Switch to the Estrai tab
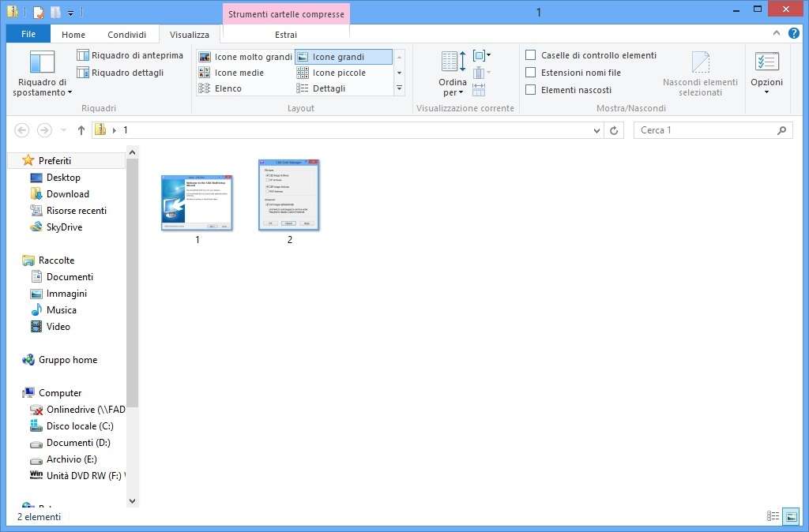Image resolution: width=809 pixels, height=532 pixels. (x=285, y=34)
